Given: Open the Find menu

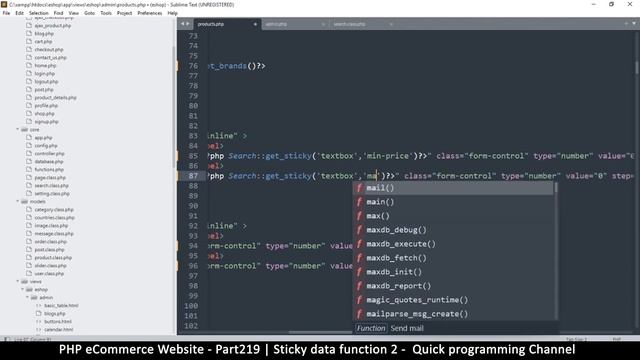Looking at the screenshot, I should 58,13.
